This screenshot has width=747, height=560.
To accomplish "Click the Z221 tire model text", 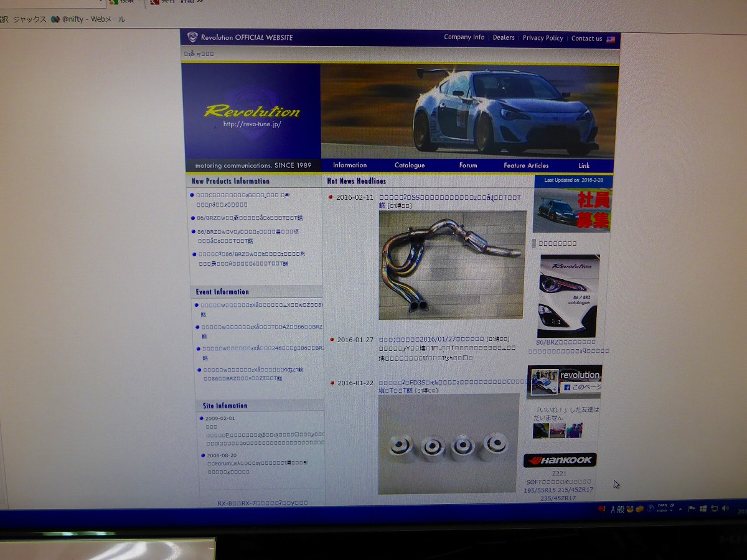I will (559, 473).
